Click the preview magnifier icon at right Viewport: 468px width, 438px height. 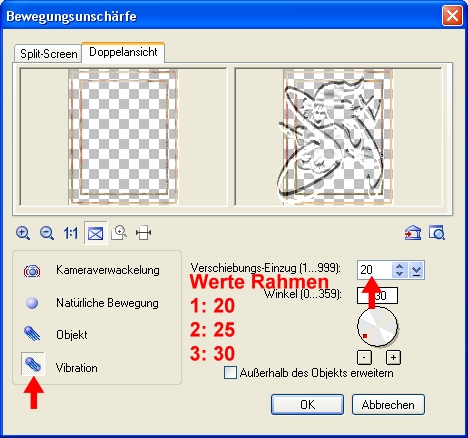pyautogui.click(x=437, y=233)
